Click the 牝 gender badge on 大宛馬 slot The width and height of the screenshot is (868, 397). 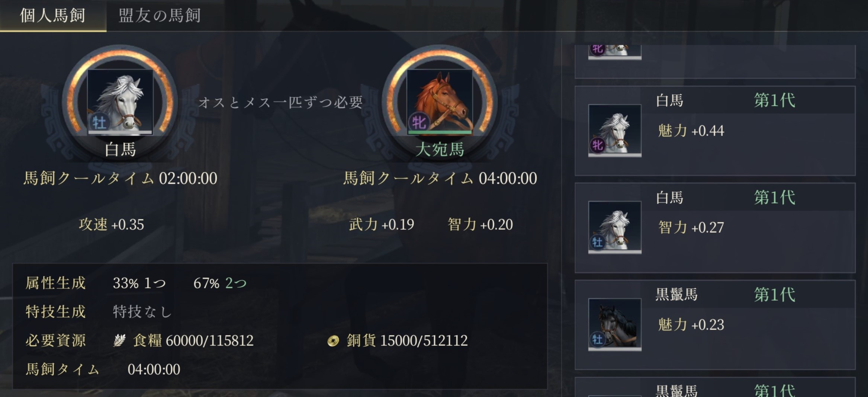coord(419,122)
